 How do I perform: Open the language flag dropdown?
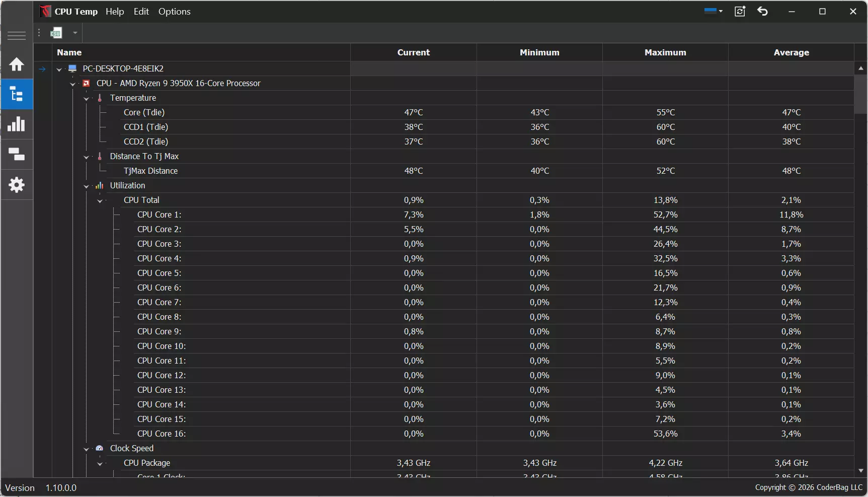point(714,11)
